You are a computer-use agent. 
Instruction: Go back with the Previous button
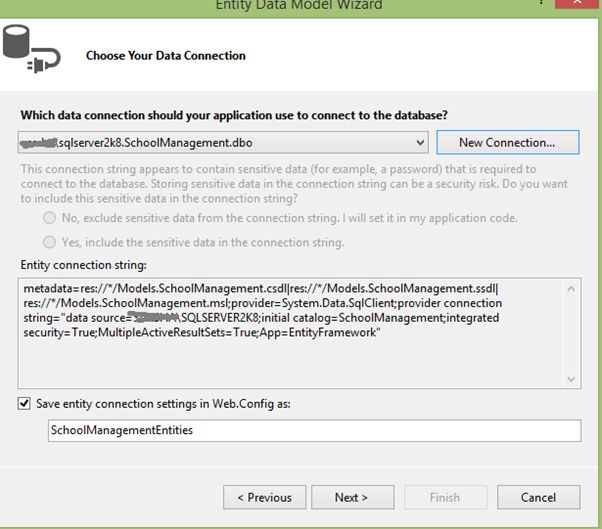(264, 497)
